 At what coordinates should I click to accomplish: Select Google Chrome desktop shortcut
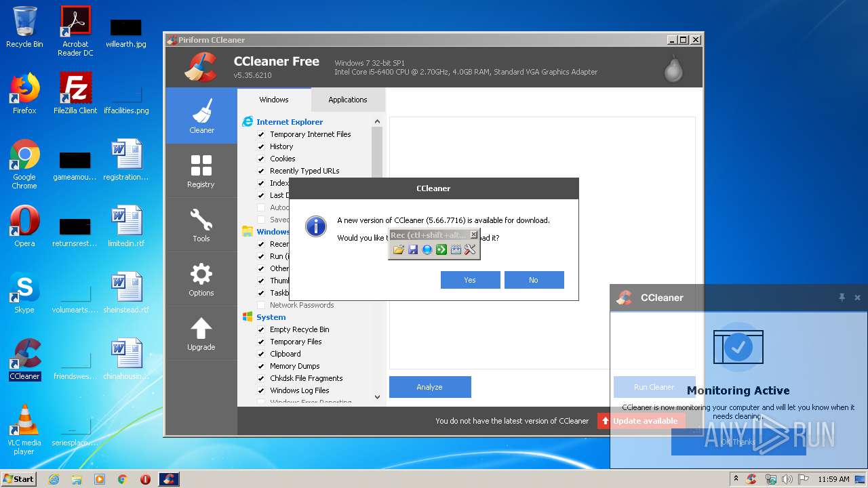pos(24,164)
